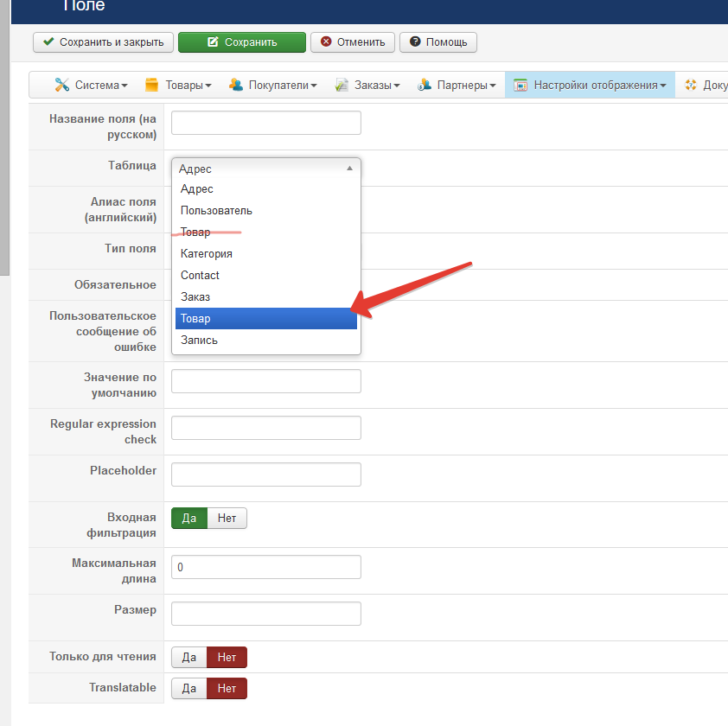Click the partners icon next to Партнеры

click(x=425, y=85)
